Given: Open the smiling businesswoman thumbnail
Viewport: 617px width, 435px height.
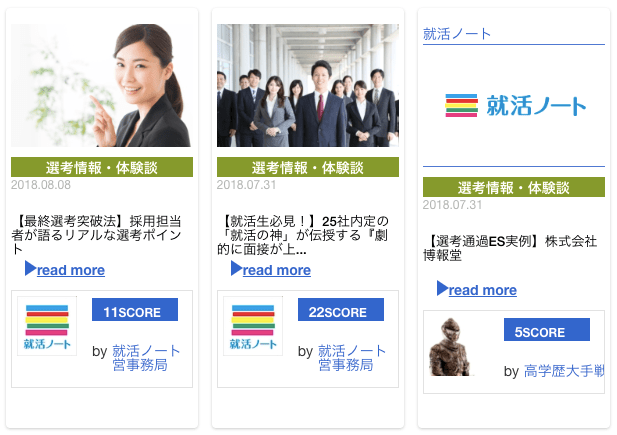Looking at the screenshot, I should [x=102, y=85].
